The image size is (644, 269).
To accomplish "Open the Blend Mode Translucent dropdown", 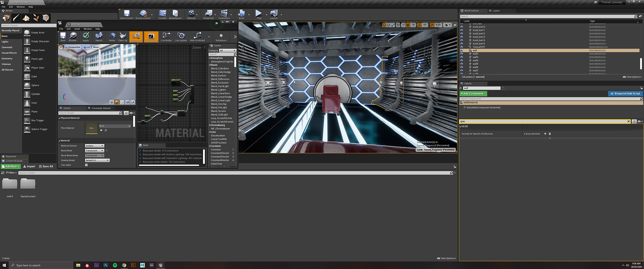I will 95,151.
